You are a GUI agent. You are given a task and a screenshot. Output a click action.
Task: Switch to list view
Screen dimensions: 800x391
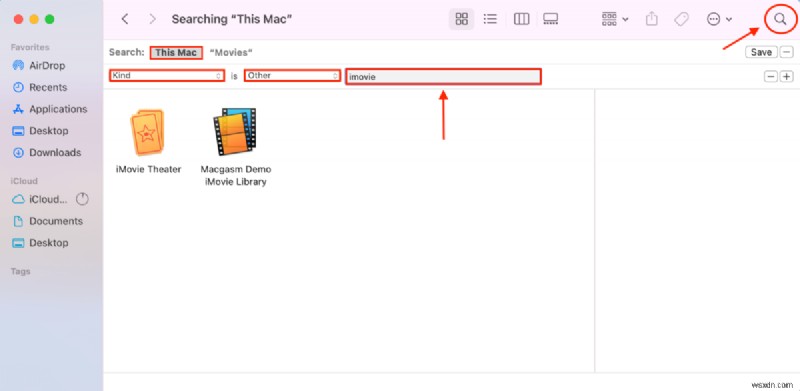(x=490, y=19)
